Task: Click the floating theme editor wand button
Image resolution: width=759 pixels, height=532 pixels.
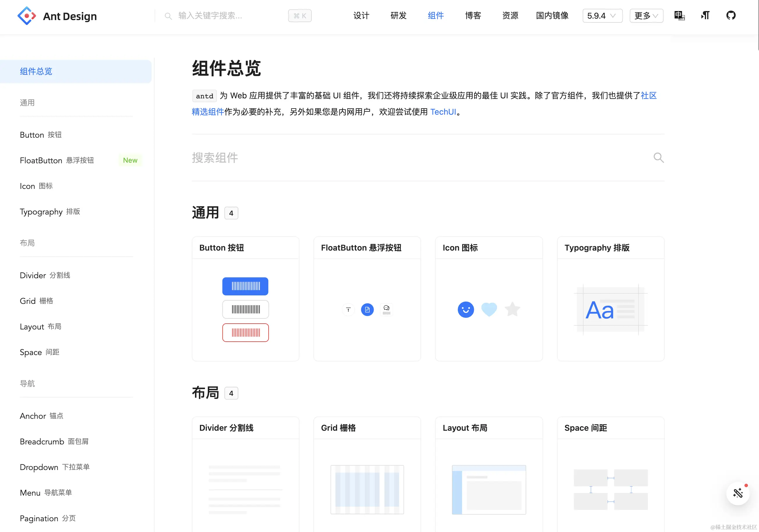Action: click(738, 493)
